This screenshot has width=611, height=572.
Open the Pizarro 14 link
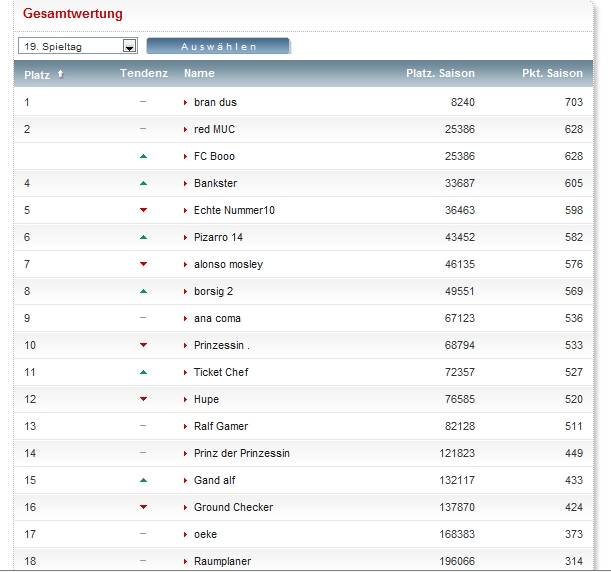click(x=218, y=237)
